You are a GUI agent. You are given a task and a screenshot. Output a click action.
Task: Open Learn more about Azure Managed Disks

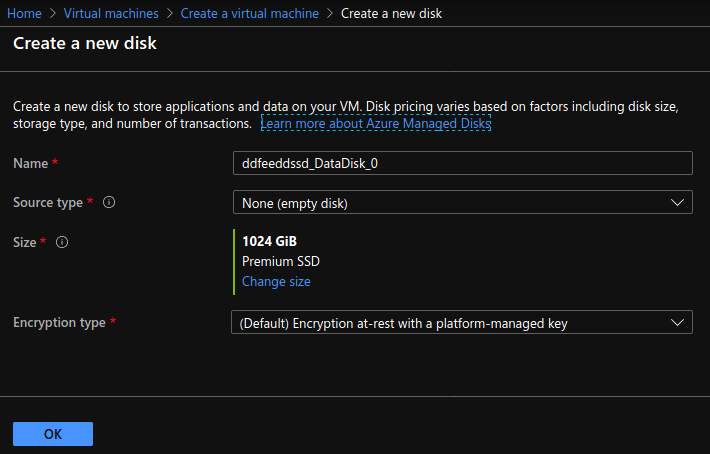coord(376,124)
